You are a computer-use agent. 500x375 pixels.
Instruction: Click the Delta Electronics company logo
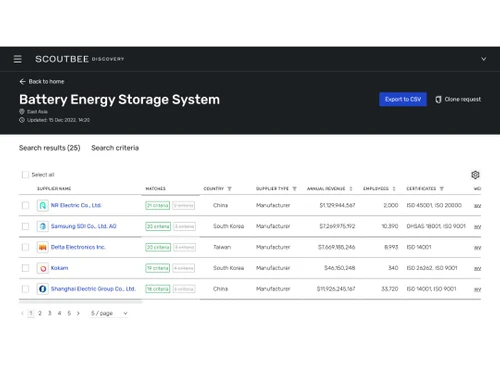[x=43, y=247]
